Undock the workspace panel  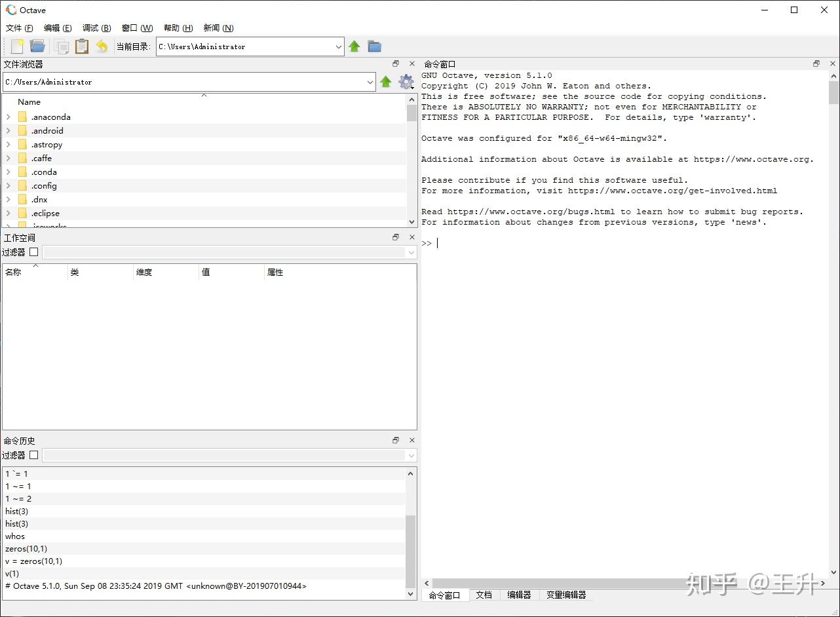(x=396, y=237)
